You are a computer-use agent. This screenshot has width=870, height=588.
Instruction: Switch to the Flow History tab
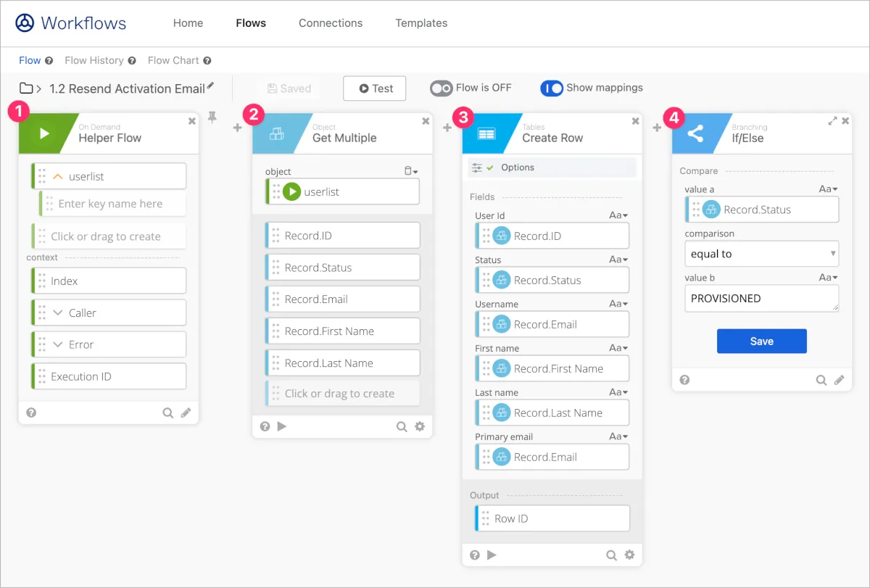[94, 61]
